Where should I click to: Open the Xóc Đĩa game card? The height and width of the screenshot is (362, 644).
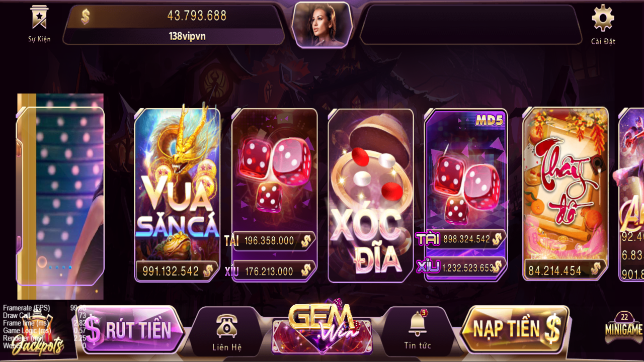point(371,196)
